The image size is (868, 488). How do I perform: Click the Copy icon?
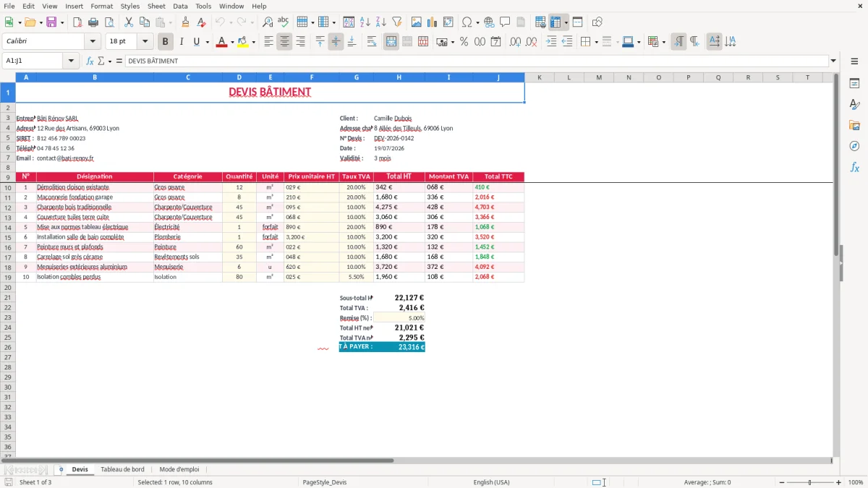(144, 22)
